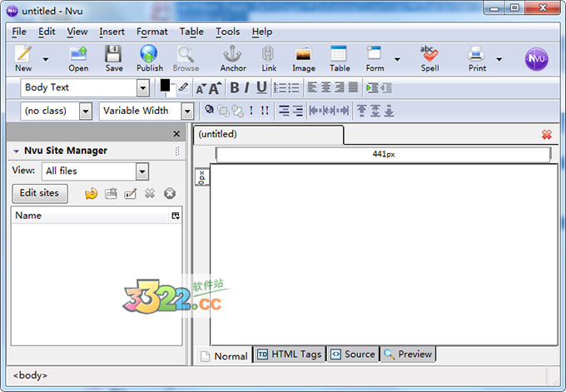566x392 pixels.
Task: Close the (untitled) document tab with red X
Action: coord(547,135)
